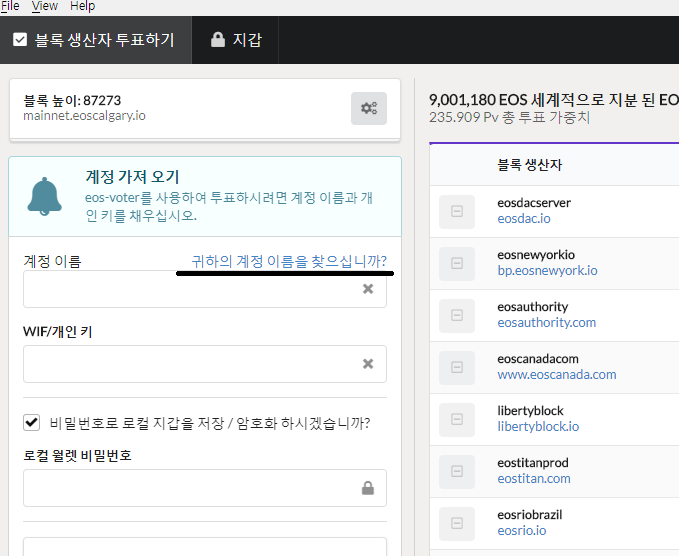Click eosauthority producer name
679x556 pixels.
tap(533, 307)
